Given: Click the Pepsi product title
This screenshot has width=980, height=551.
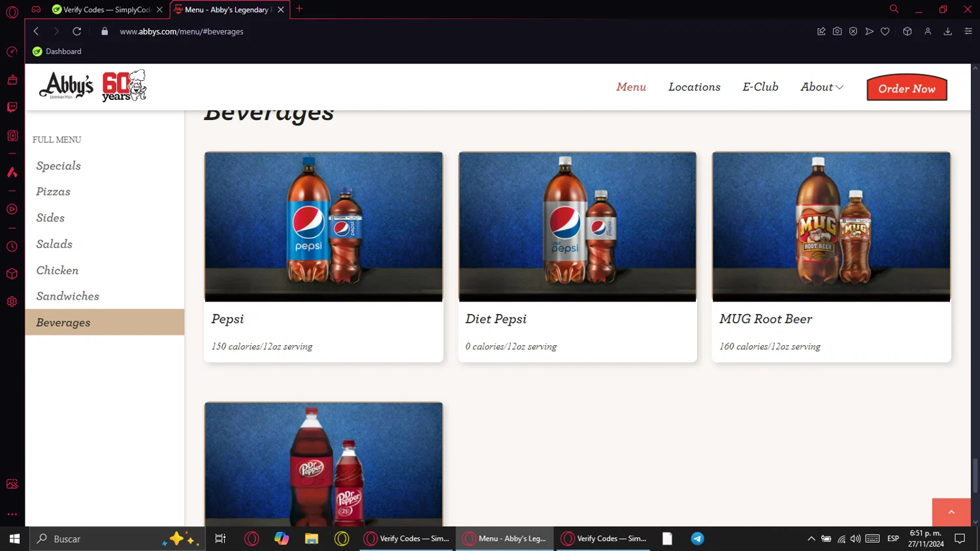Looking at the screenshot, I should (227, 319).
